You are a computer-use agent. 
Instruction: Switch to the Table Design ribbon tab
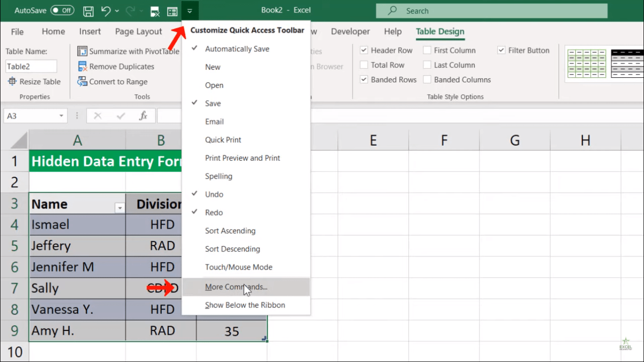tap(439, 32)
